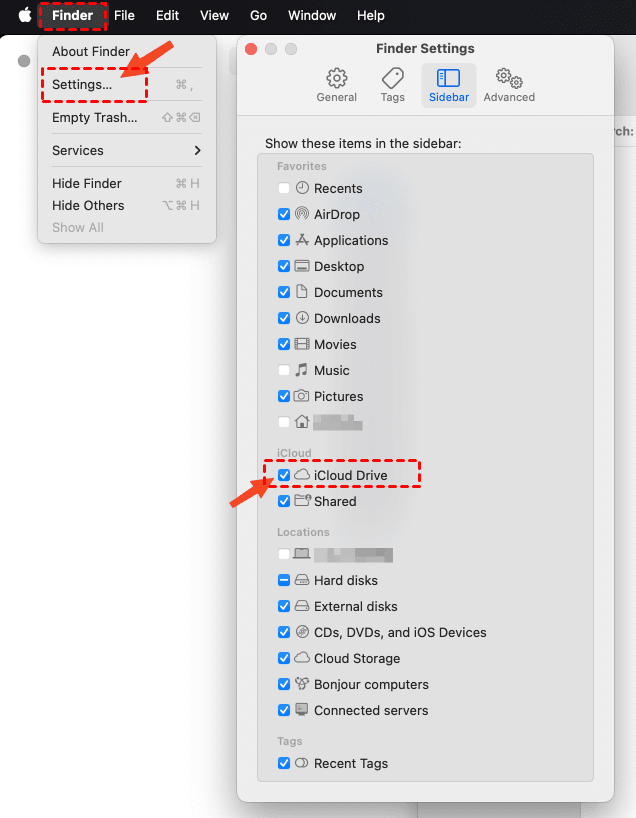Open the Finder menu in the menu bar
The image size is (636, 818).
tap(72, 16)
